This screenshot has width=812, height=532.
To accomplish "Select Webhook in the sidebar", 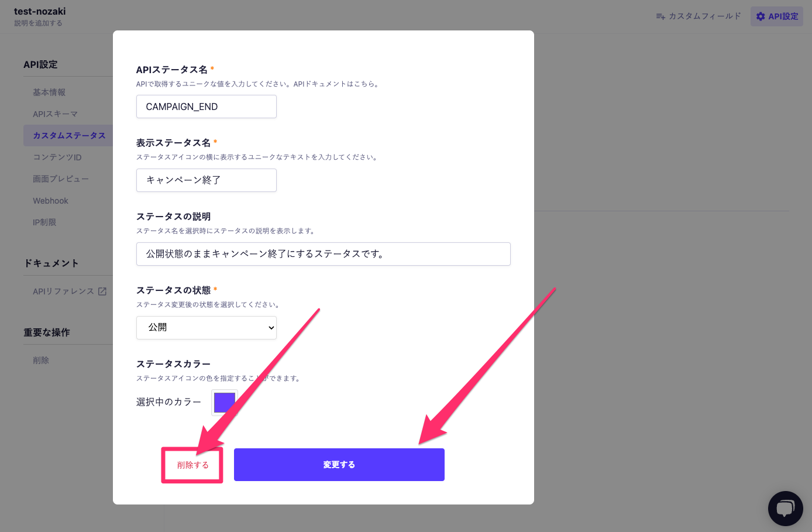I will 50,201.
